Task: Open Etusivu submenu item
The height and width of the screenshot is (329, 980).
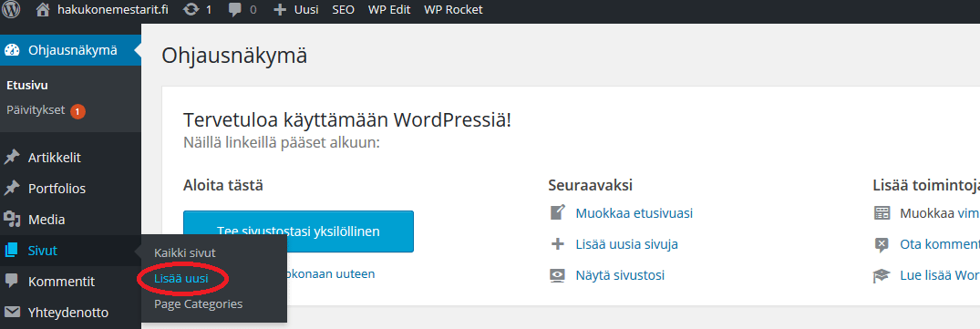Action: coord(26,86)
